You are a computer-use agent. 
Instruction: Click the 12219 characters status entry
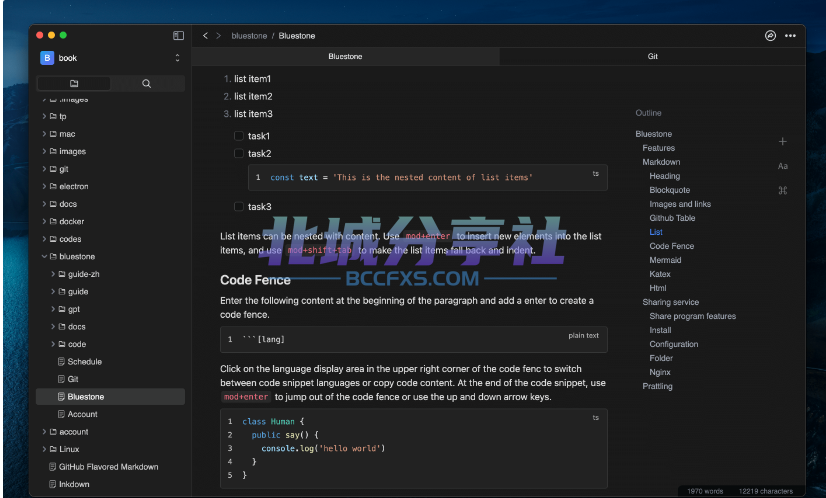pyautogui.click(x=765, y=491)
